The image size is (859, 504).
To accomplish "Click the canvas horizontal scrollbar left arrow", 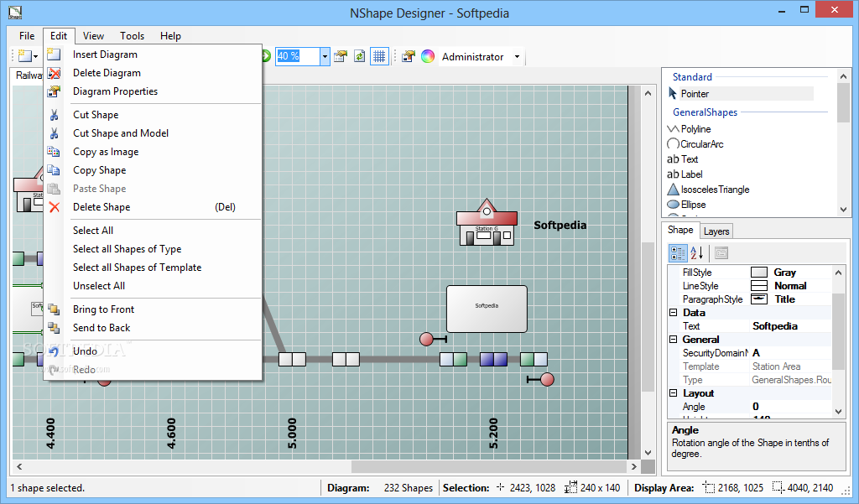I will pos(19,467).
